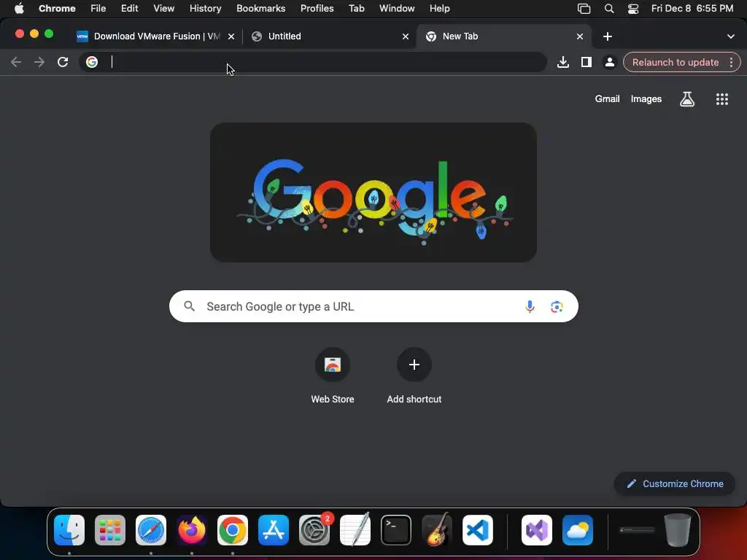The image size is (747, 560).
Task: Open Control Center in menu bar
Action: [633, 9]
